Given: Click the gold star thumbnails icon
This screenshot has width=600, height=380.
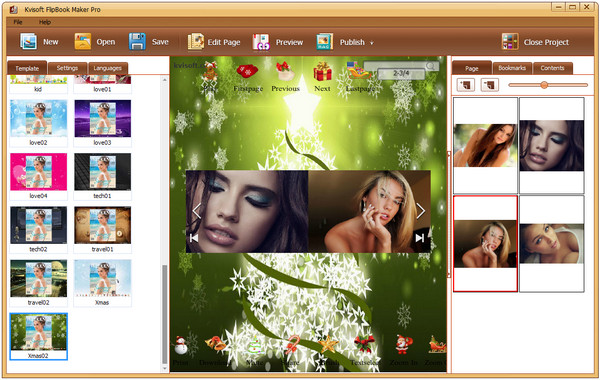Looking at the screenshot, I should [328, 344].
